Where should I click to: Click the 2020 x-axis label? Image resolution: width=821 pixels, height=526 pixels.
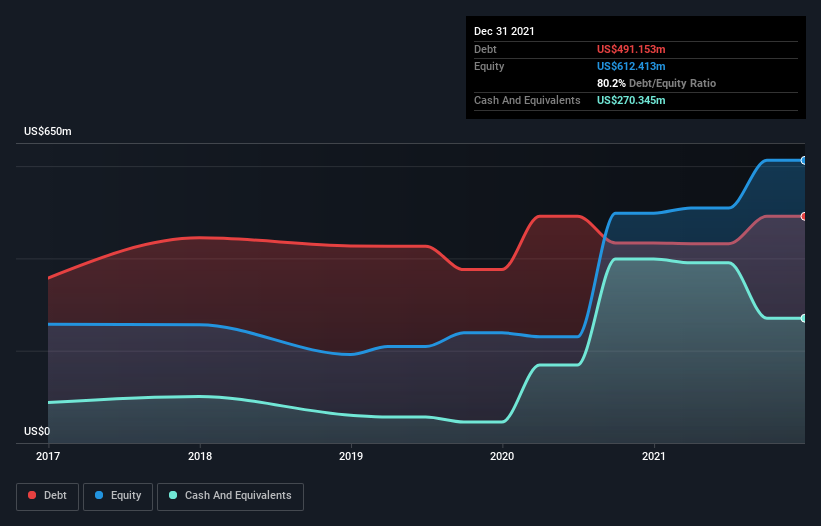click(x=502, y=456)
